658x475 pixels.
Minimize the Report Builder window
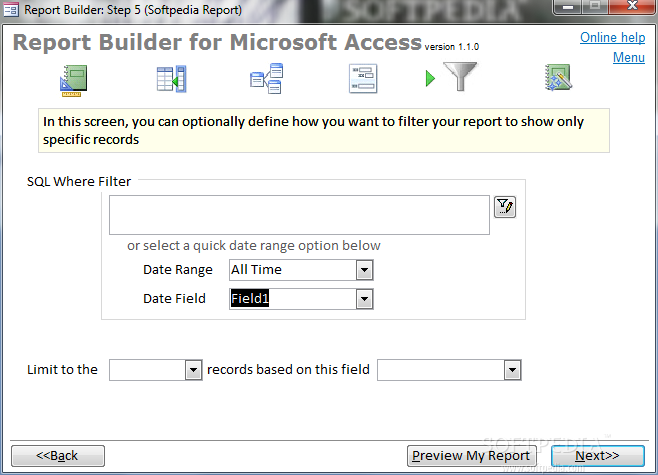[x=568, y=7]
